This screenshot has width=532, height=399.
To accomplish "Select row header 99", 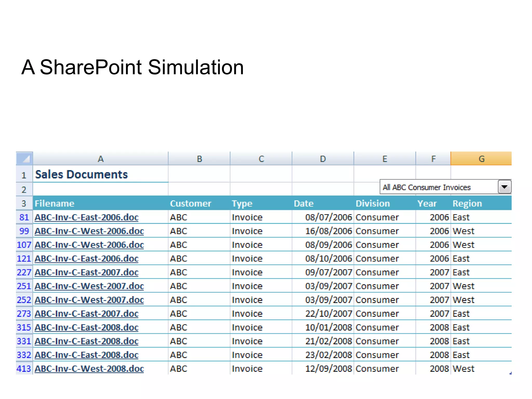I will click(24, 231).
